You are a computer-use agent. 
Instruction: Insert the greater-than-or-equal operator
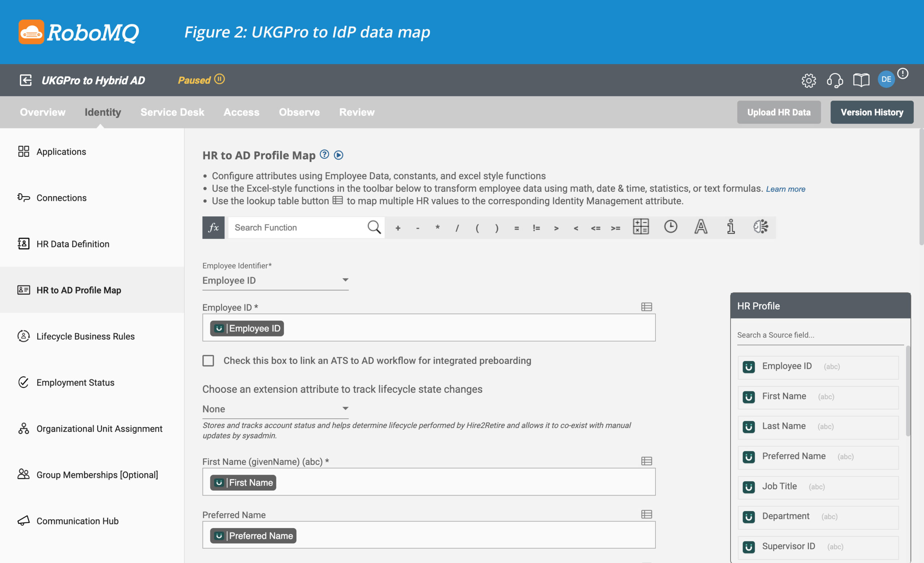[x=615, y=228]
